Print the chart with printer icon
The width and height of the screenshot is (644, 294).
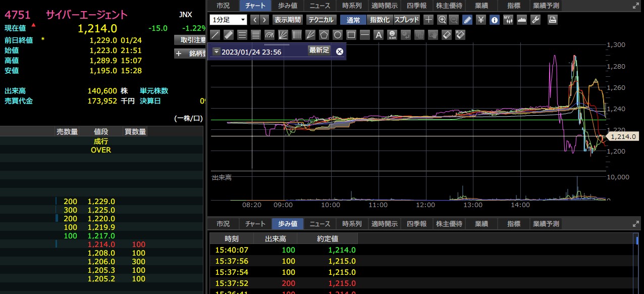pos(553,20)
